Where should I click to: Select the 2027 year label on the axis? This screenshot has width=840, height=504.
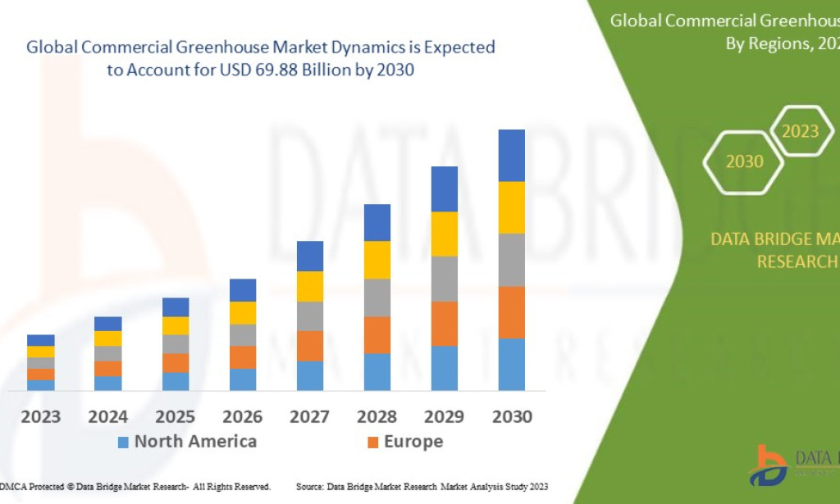309,417
